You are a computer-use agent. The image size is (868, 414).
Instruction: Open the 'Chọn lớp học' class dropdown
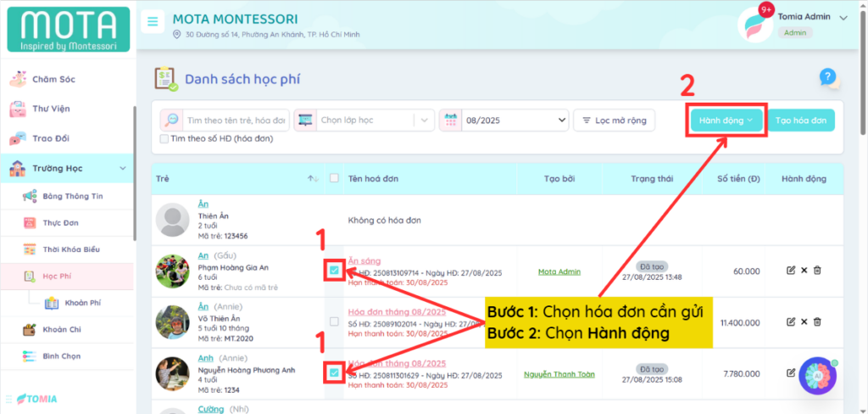point(364,120)
